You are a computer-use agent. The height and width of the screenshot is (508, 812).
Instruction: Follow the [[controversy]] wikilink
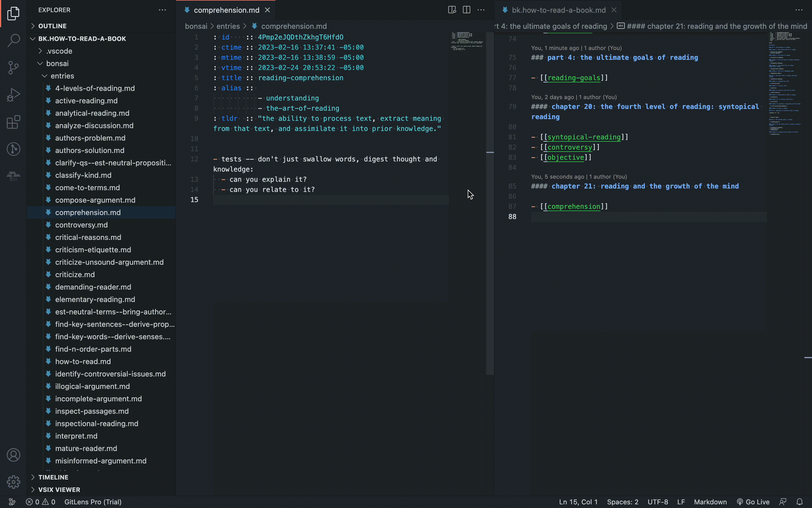coord(570,147)
